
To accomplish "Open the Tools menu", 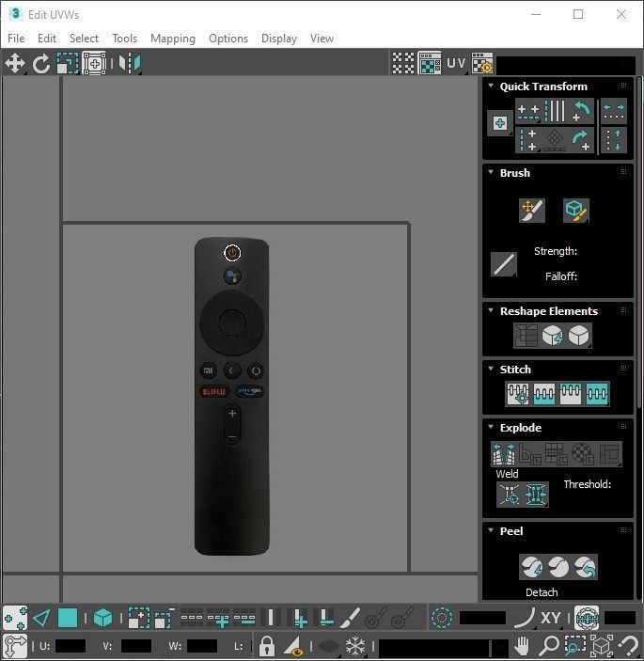I will point(125,39).
